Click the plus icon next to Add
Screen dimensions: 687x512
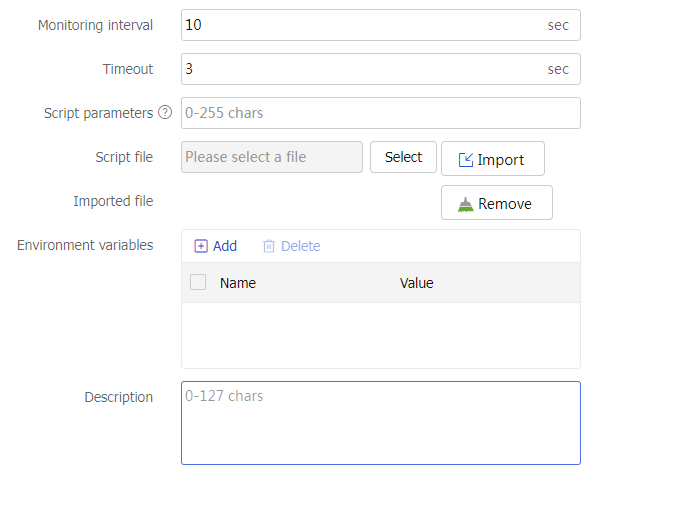[201, 246]
